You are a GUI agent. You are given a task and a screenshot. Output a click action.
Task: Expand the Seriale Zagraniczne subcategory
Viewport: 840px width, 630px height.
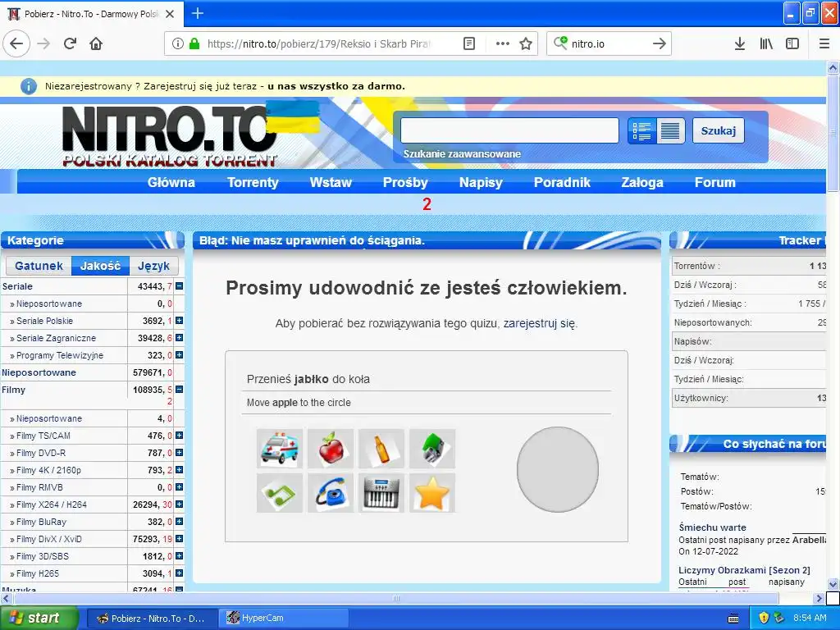click(180, 337)
